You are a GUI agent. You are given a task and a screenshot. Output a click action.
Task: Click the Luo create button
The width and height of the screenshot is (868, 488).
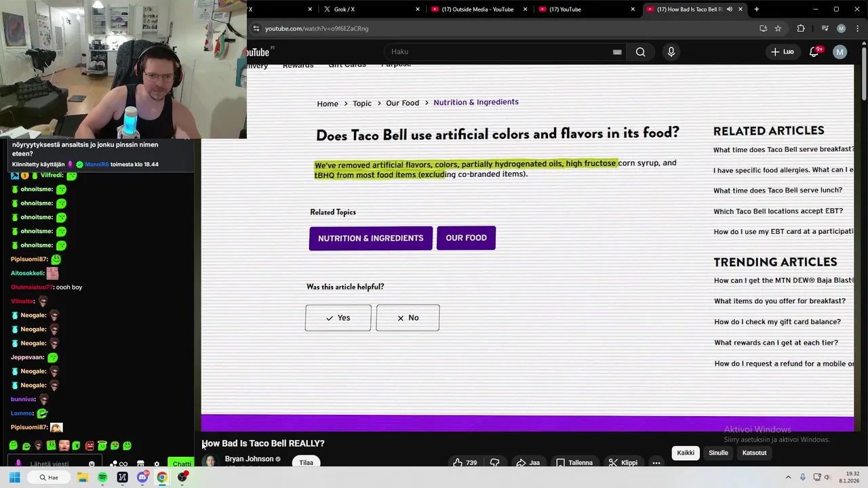(x=782, y=52)
